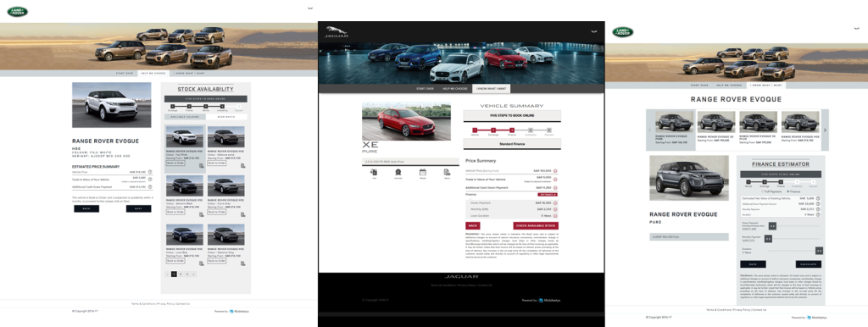
Task: Select the Full Payment radio button
Action: point(762,191)
